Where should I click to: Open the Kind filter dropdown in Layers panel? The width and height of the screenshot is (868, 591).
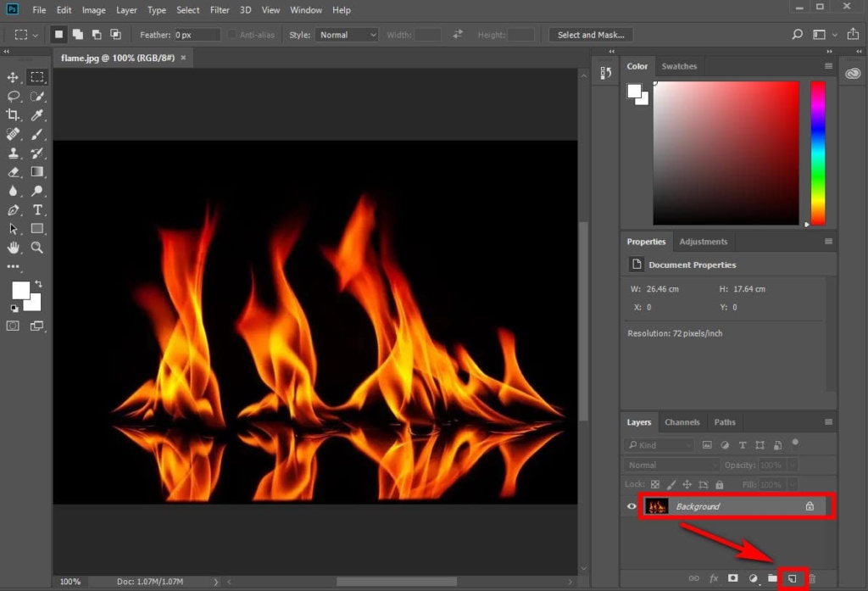659,444
